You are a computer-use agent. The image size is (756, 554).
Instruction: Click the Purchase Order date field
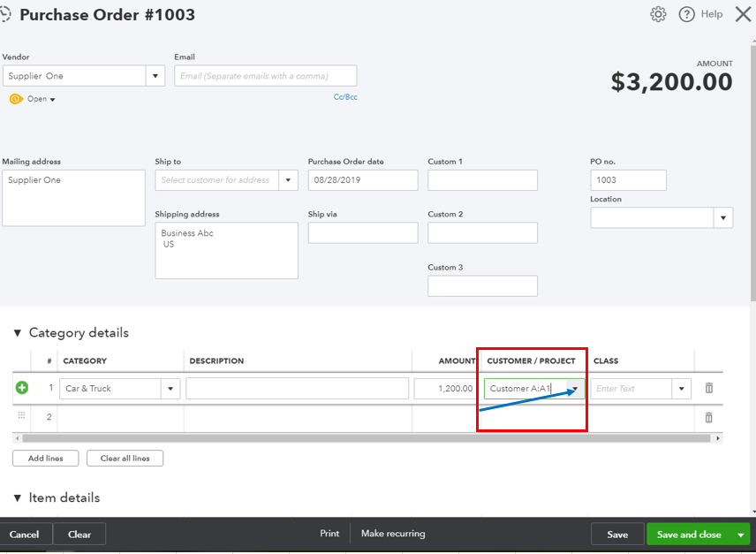363,180
